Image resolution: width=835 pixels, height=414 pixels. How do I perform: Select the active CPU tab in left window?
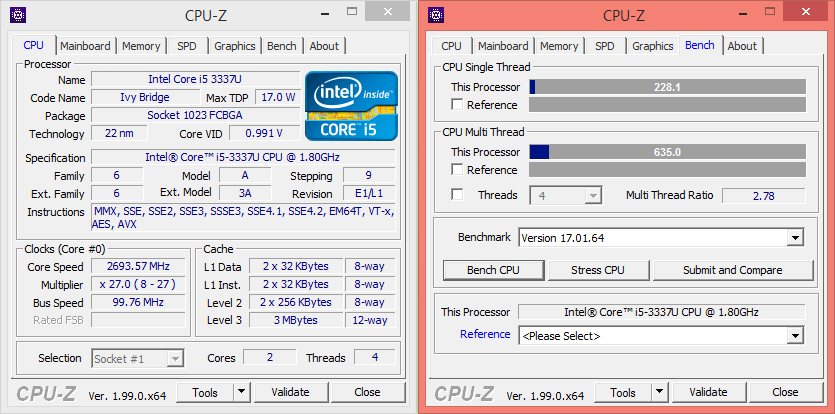pos(34,45)
